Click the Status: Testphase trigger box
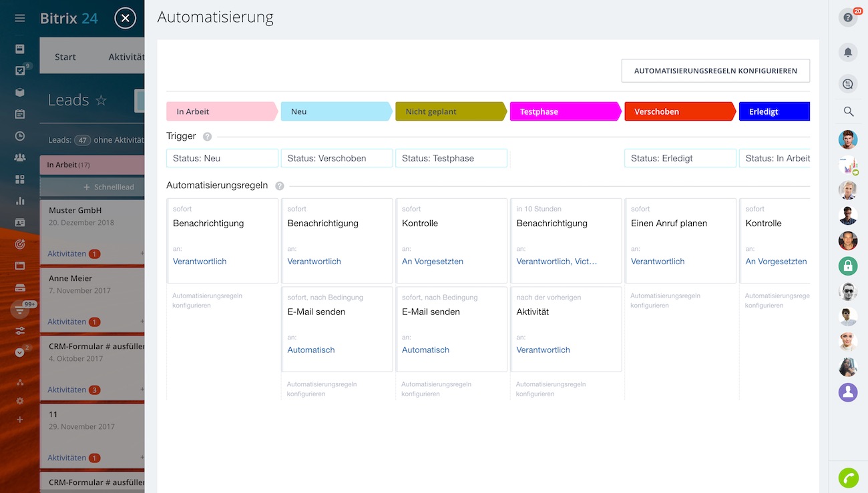 [451, 158]
